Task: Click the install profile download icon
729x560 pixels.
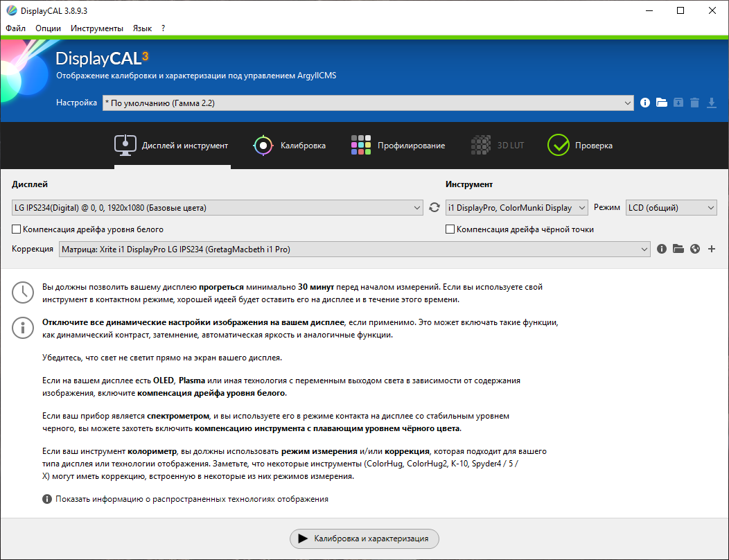Action: (x=712, y=103)
